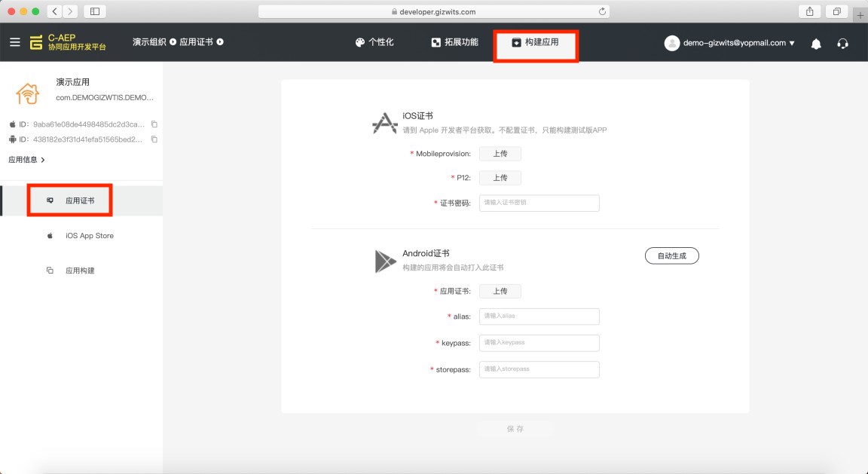Open the hamburger menu icon
Screen dimensions: 868x474
pyautogui.click(x=15, y=42)
